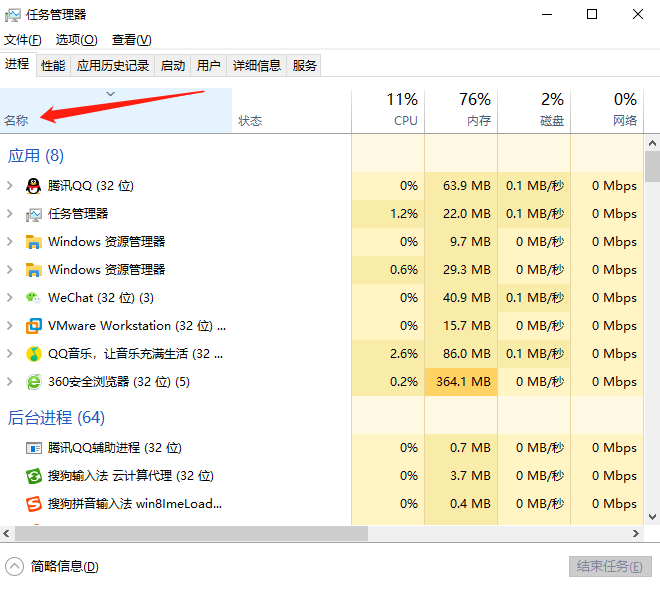Select the 360安全浏览器 (32 位) (5) name
The height and width of the screenshot is (589, 660).
[119, 382]
